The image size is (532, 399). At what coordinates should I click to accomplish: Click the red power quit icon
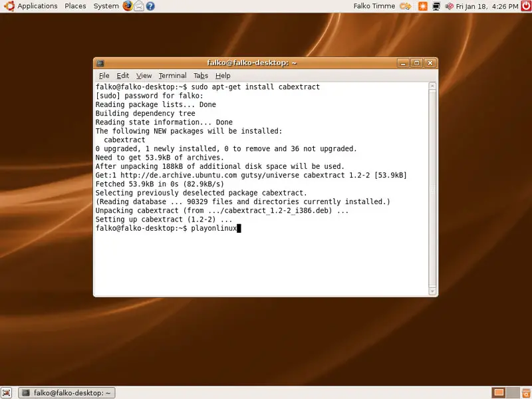click(526, 6)
